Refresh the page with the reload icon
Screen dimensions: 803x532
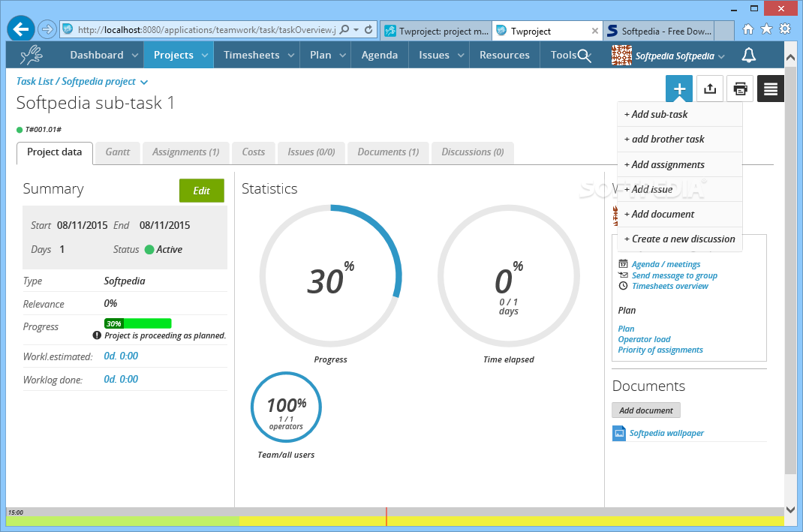(x=368, y=29)
